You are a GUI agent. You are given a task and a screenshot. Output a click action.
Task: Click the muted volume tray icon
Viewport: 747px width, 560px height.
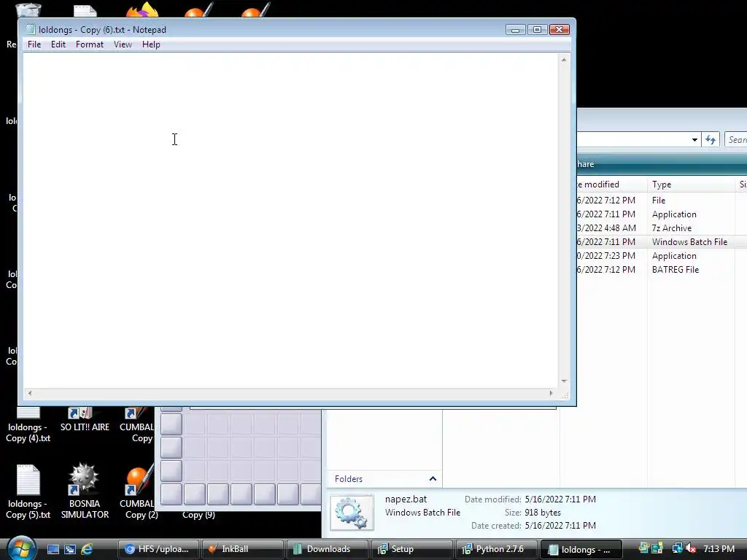(x=691, y=548)
